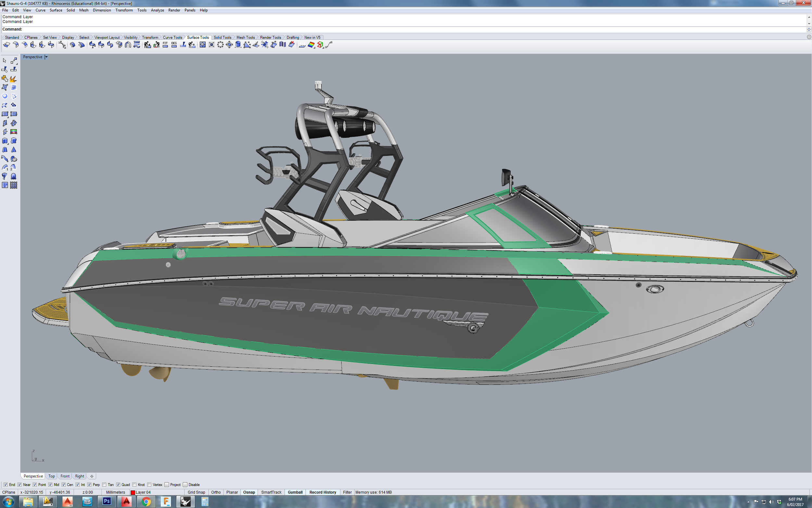Click the cone-shaped surface icon

13,150
